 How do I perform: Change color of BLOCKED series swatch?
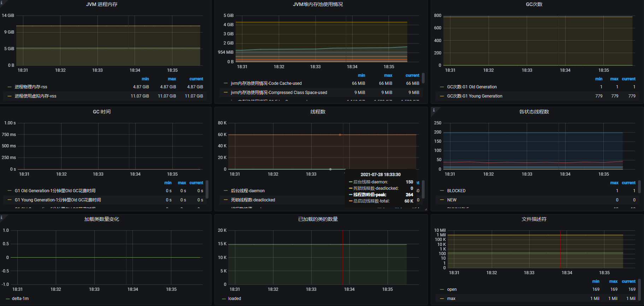[x=442, y=191]
